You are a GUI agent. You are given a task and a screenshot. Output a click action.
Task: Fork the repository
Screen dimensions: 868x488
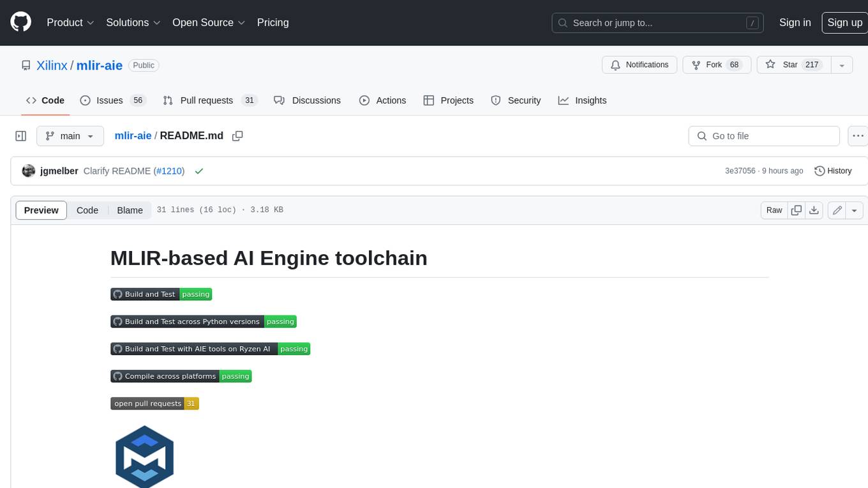pyautogui.click(x=717, y=65)
